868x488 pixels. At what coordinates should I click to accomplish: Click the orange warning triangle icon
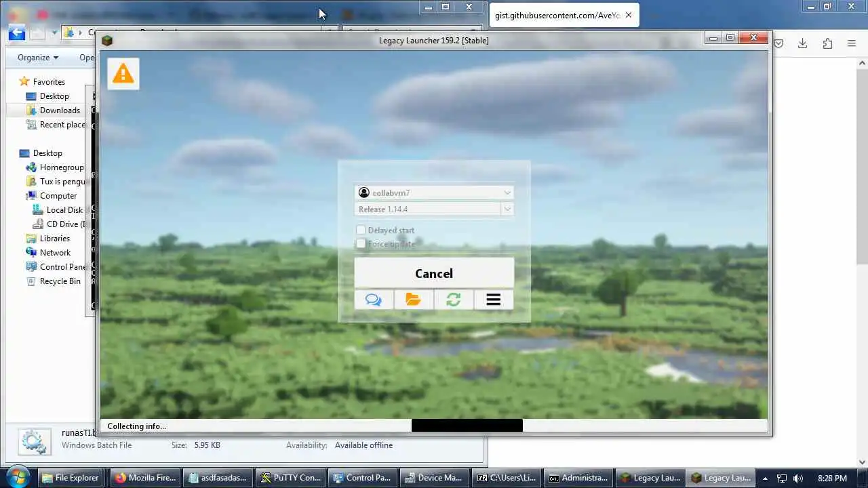[123, 73]
